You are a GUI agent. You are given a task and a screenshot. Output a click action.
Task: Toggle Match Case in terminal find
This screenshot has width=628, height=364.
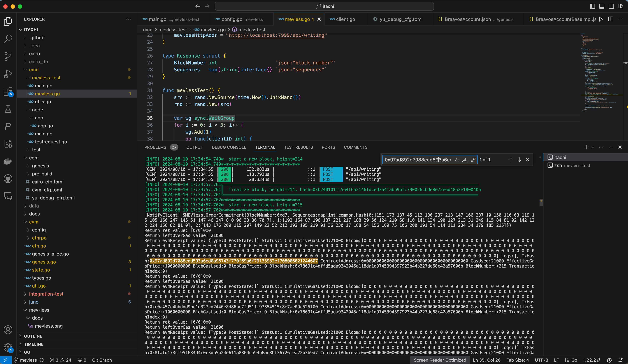tap(457, 160)
